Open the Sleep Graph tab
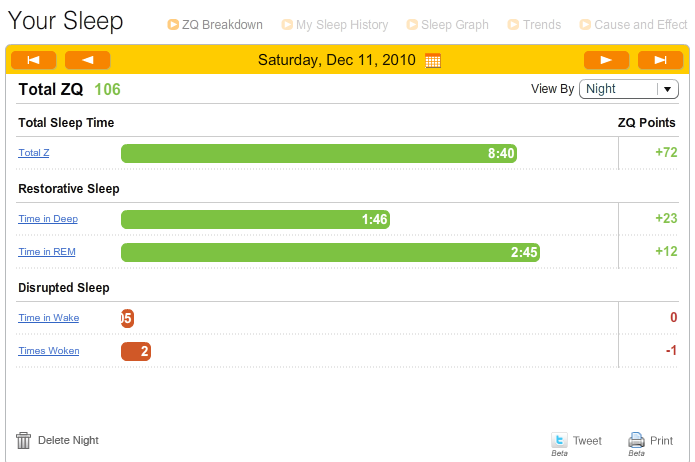The width and height of the screenshot is (695, 462). (x=448, y=25)
